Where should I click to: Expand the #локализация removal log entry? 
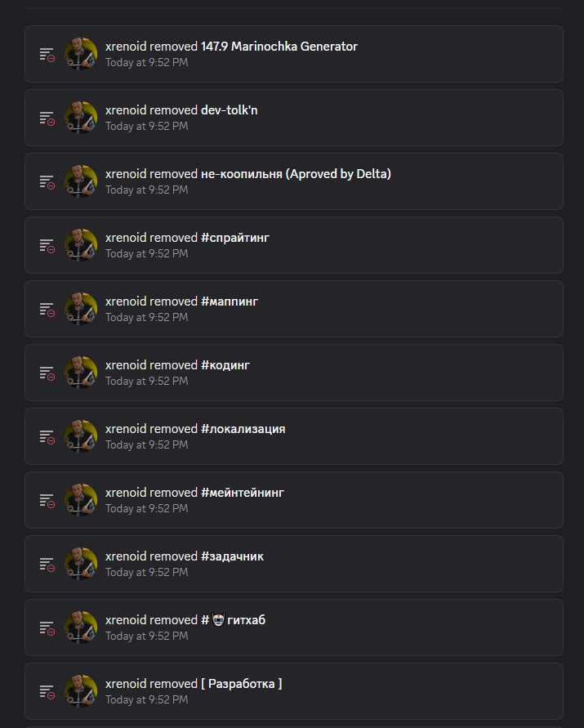click(x=294, y=436)
